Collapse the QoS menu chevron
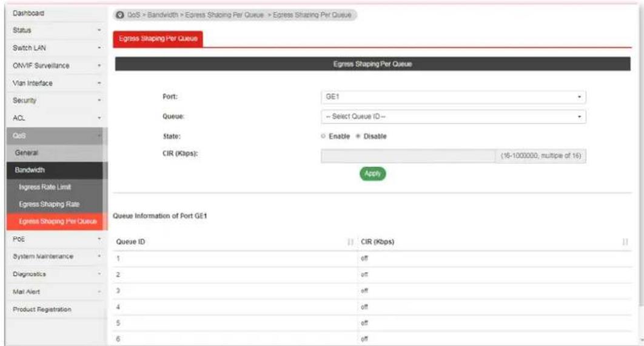The image size is (644, 346). click(x=99, y=135)
